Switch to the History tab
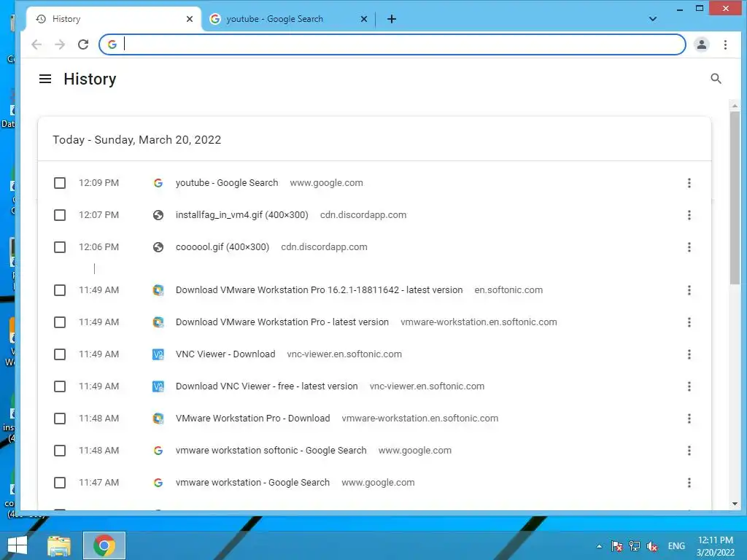This screenshot has height=560, width=747. click(113, 19)
